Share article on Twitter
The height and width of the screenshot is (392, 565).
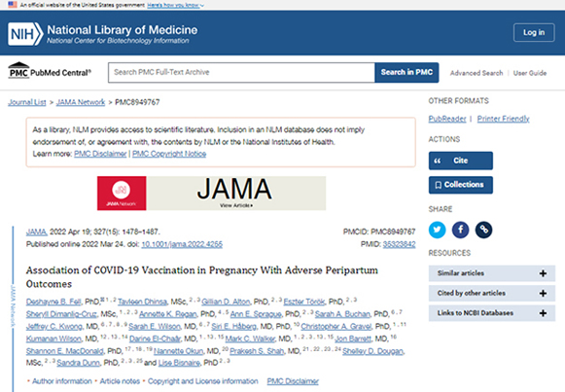[437, 230]
